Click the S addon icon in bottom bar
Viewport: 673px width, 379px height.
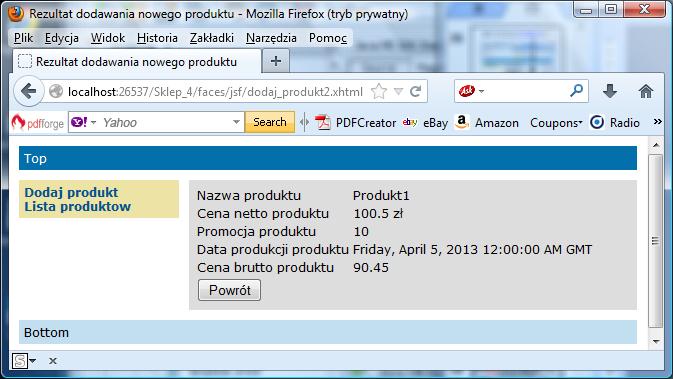click(x=20, y=361)
